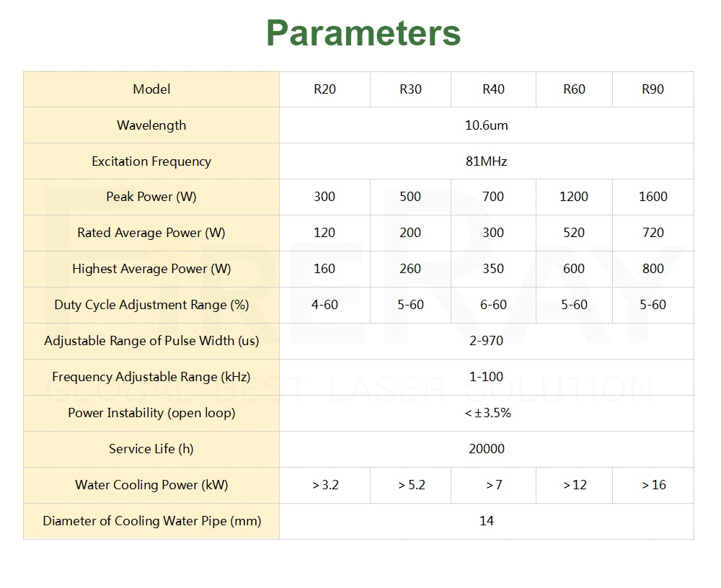721x588 pixels.
Task: Select the "Duty Cycle Adjustment Range (%)" label
Action: pos(151,305)
